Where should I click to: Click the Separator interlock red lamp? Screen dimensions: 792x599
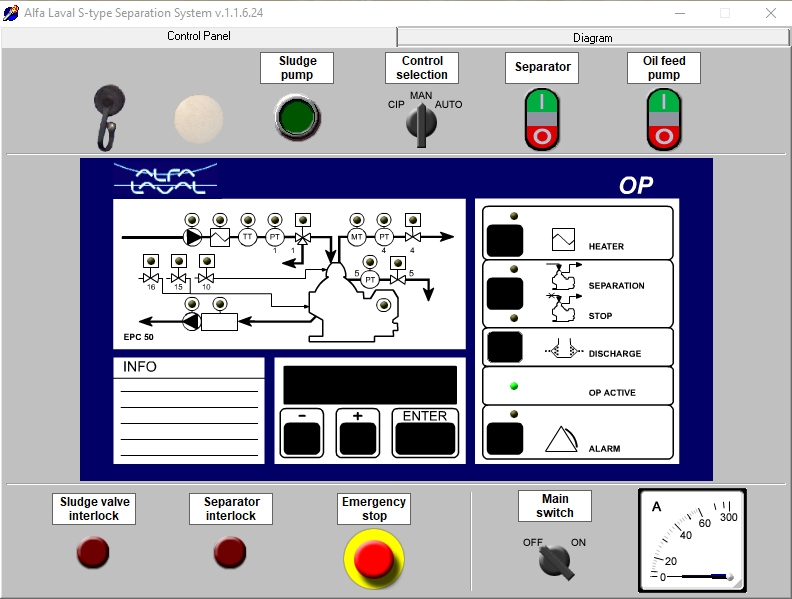coord(230,552)
